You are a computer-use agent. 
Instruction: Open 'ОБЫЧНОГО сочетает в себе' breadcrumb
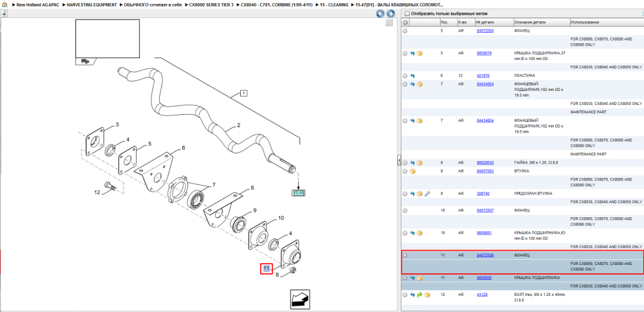tap(153, 5)
